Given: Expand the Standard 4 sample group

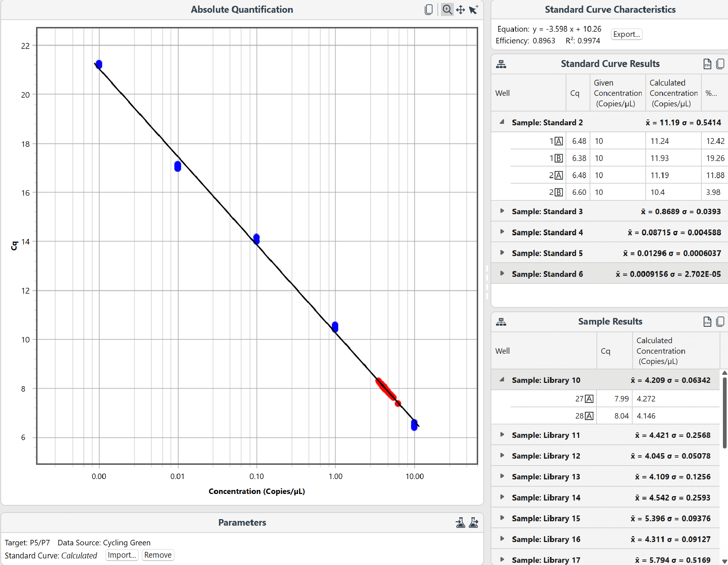Looking at the screenshot, I should point(502,232).
